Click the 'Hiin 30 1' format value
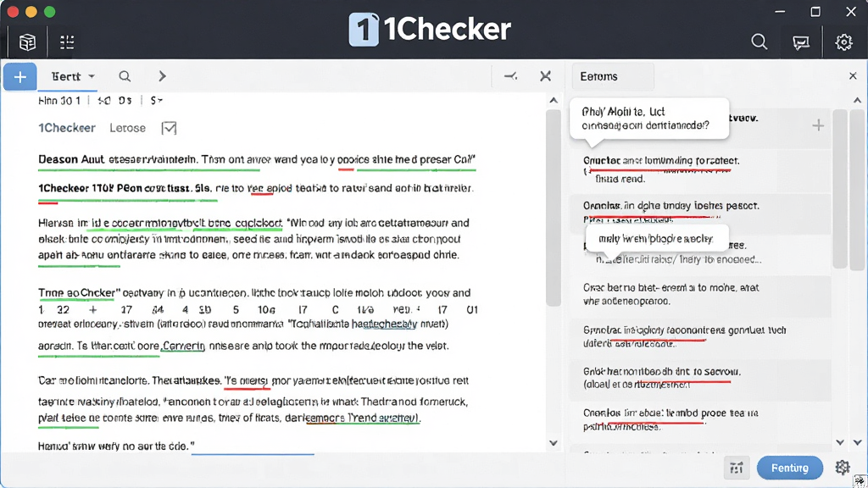Viewport: 868px width, 488px height. tap(59, 100)
